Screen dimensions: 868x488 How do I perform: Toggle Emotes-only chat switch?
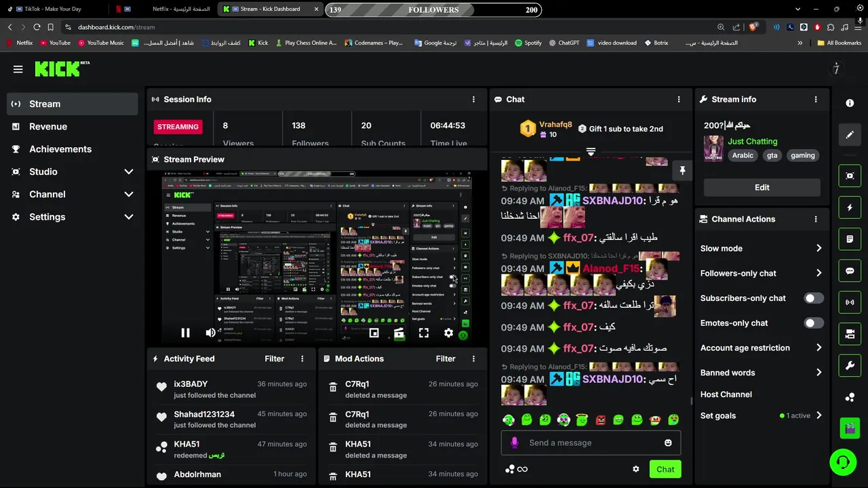point(814,323)
